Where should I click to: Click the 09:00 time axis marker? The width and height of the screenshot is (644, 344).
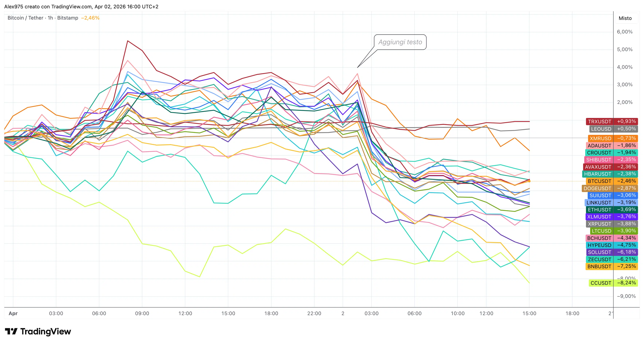142,313
